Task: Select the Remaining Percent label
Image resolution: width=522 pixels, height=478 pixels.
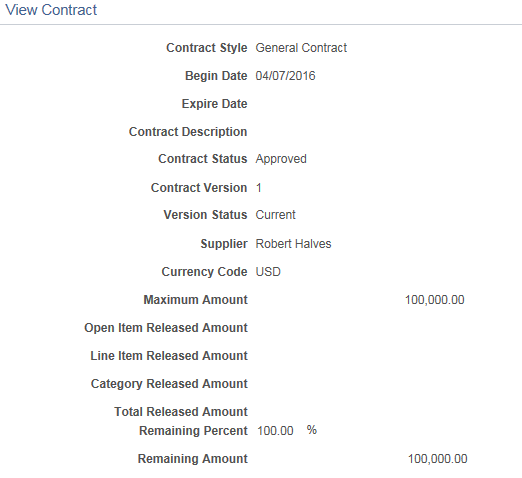Action: (193, 431)
